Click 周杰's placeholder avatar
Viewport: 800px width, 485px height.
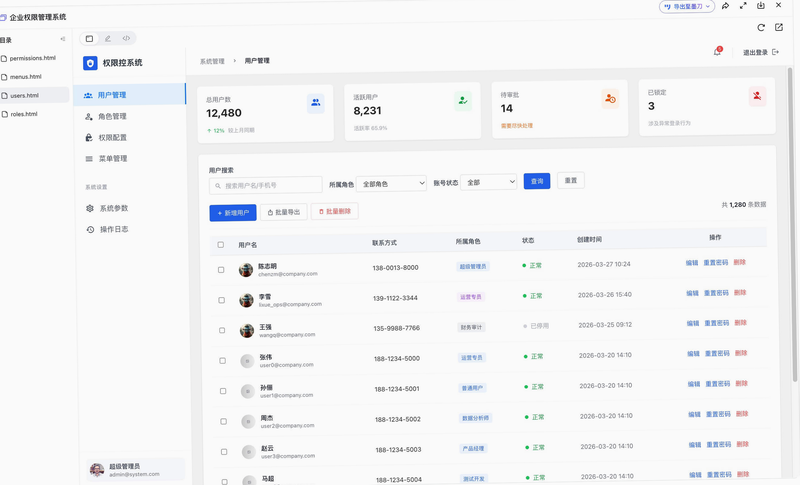coord(248,422)
